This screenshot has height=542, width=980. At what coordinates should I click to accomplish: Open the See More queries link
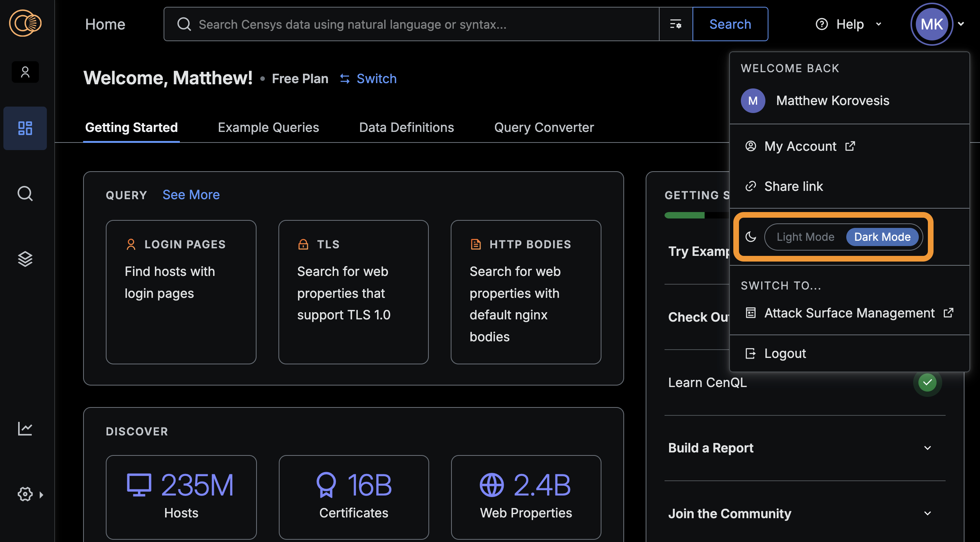pos(191,195)
